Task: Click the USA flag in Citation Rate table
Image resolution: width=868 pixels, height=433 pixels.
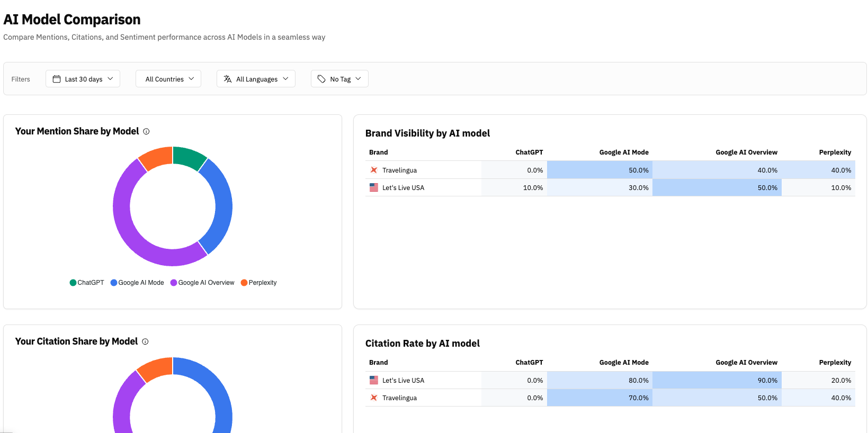Action: [x=374, y=380]
